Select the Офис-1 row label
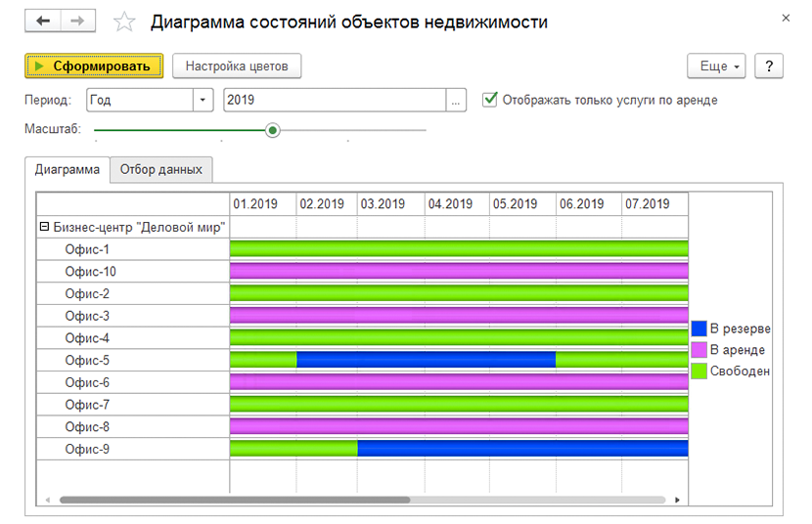This screenshot has height=524, width=812. pyautogui.click(x=87, y=249)
